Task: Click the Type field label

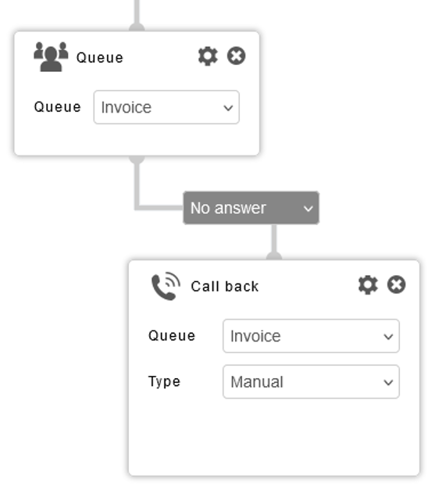Action: point(164,381)
